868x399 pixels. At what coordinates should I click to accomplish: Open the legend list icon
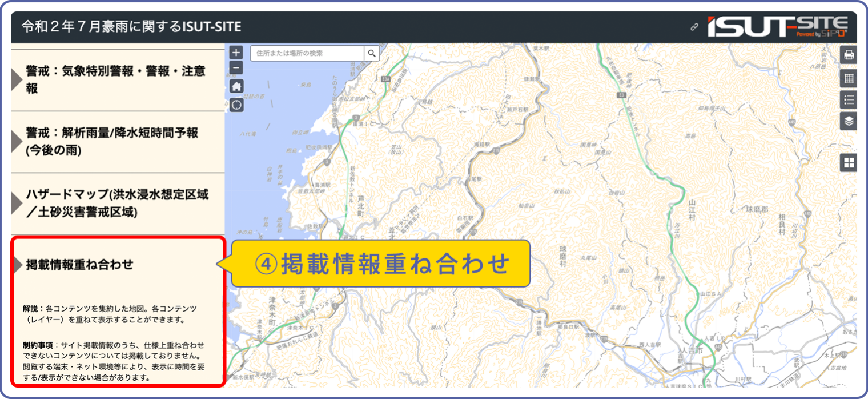click(849, 100)
